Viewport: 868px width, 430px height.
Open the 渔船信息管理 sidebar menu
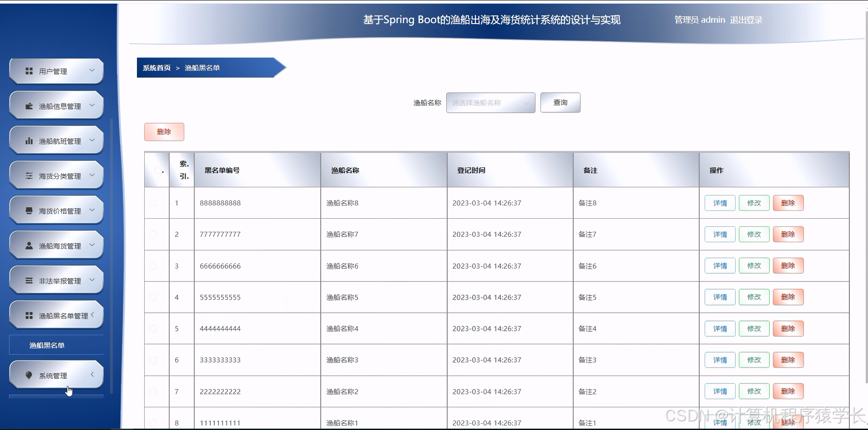(56, 106)
